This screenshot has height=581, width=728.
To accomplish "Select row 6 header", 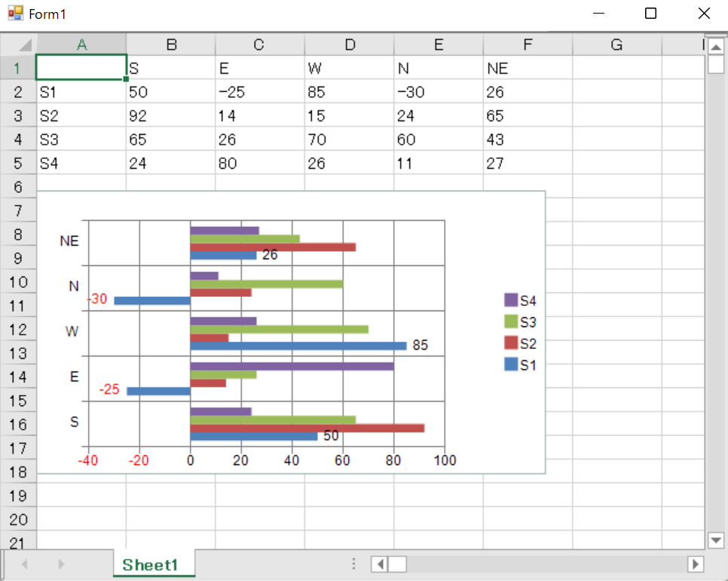I will click(x=18, y=187).
